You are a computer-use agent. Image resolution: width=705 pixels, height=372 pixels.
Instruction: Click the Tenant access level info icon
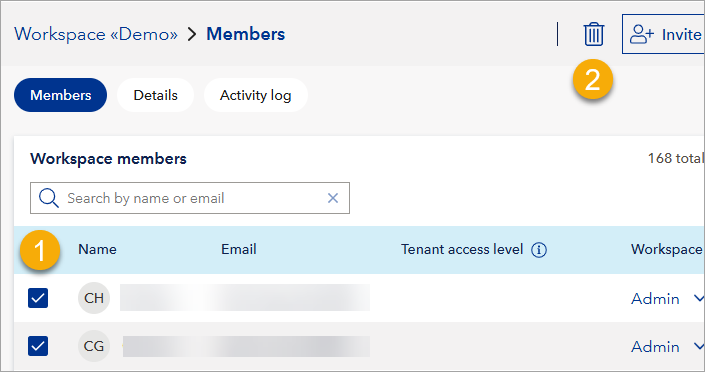pyautogui.click(x=539, y=250)
